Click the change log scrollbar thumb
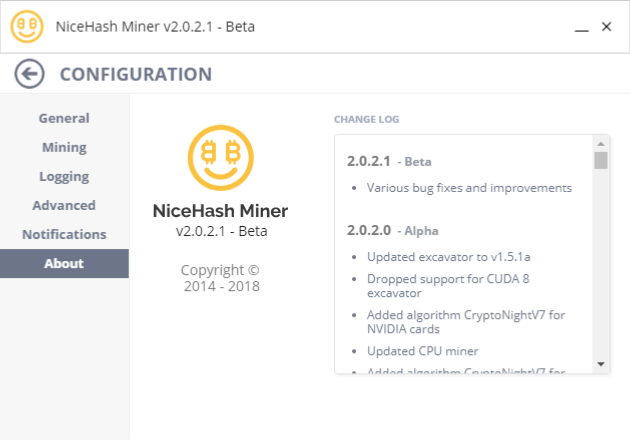This screenshot has width=630, height=440. (601, 160)
